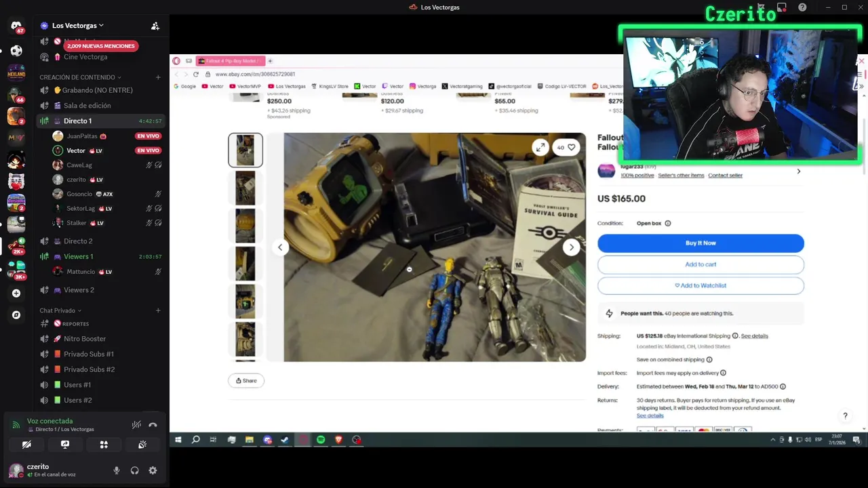Enlarge the product image with expand icon

540,147
